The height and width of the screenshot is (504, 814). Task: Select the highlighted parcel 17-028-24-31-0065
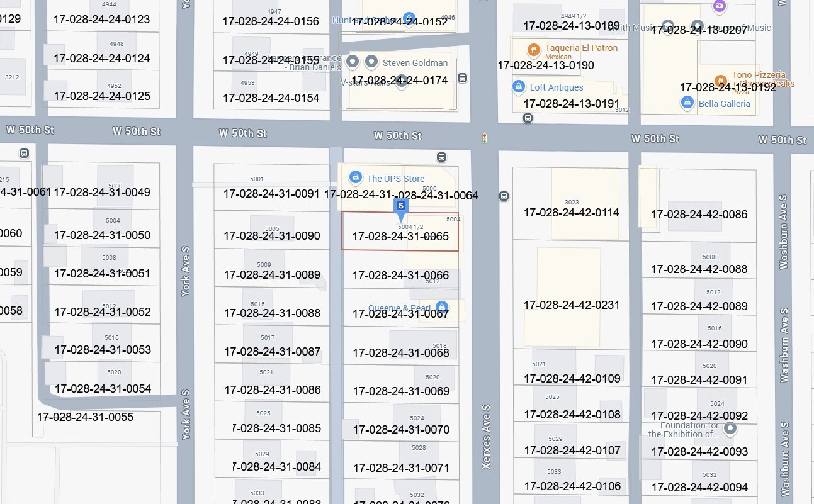tap(401, 237)
